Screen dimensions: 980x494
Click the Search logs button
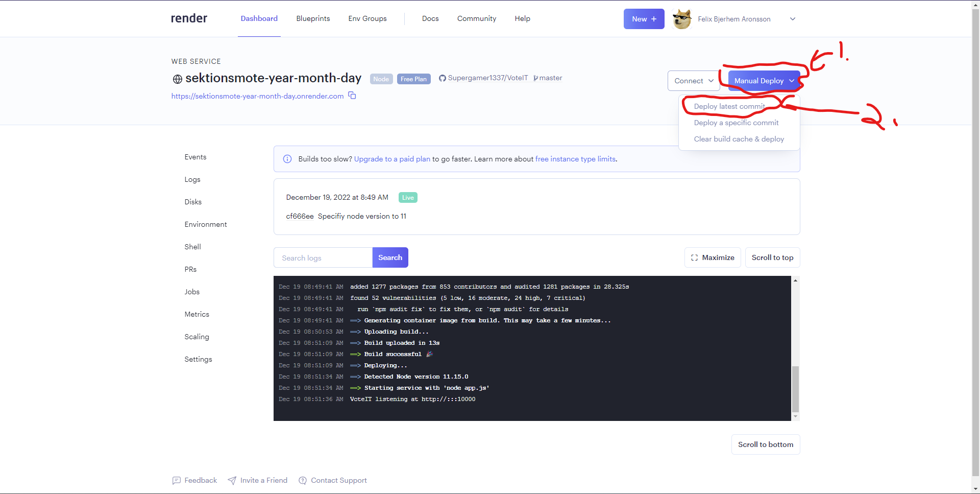[390, 257]
